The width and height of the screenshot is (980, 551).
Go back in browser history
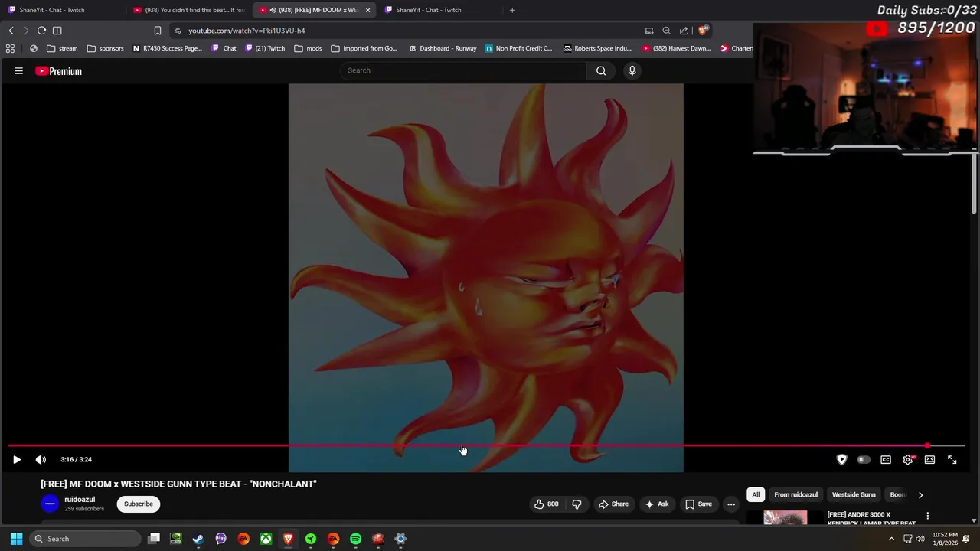[x=11, y=31]
